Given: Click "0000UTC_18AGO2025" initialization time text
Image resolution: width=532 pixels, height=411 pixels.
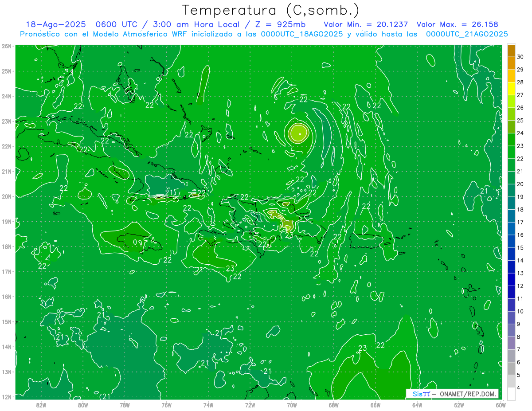Looking at the screenshot, I should pos(301,34).
